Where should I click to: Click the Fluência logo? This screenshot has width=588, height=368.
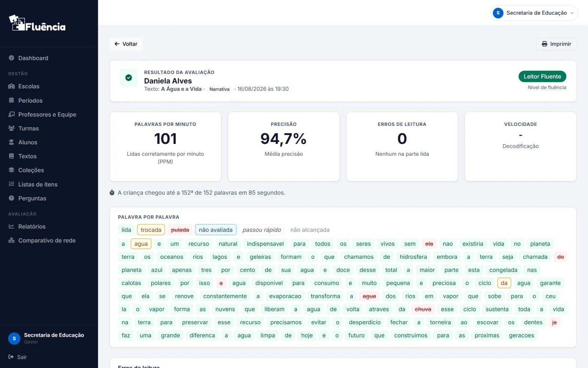(37, 23)
